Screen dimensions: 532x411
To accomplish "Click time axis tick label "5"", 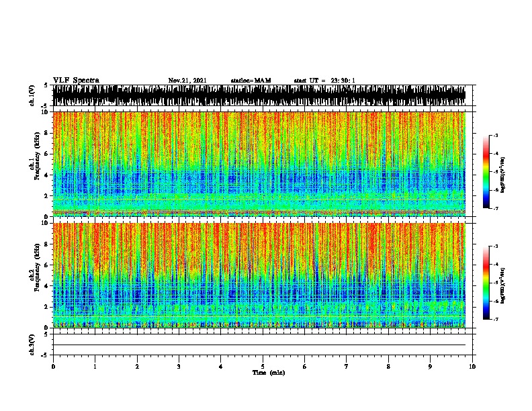I will 263,366.
